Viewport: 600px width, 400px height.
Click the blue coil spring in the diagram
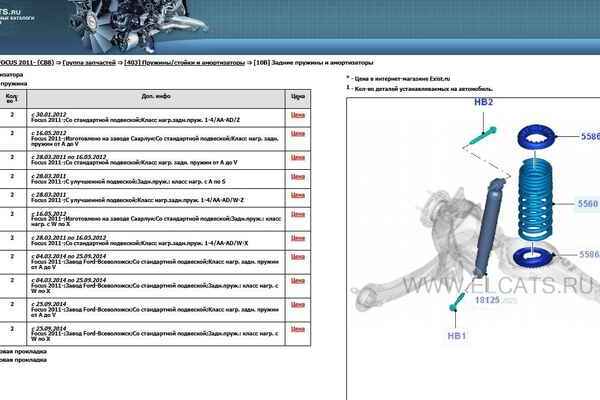(536, 198)
